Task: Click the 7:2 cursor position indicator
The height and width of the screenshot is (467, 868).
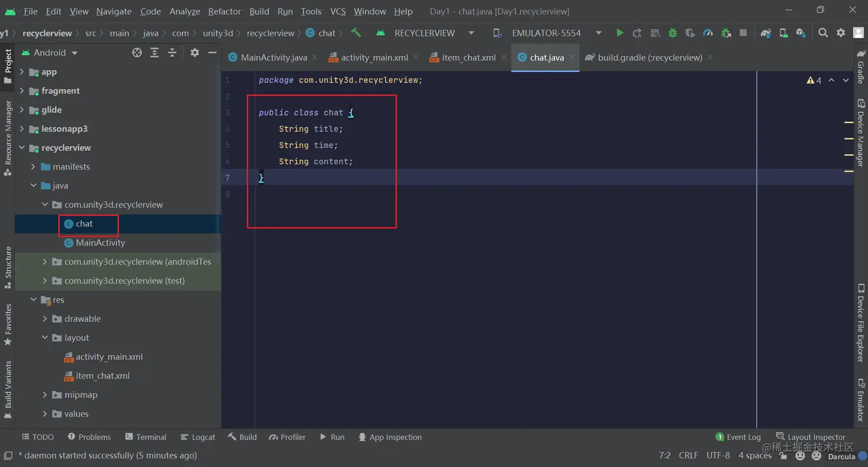Action: click(665, 456)
